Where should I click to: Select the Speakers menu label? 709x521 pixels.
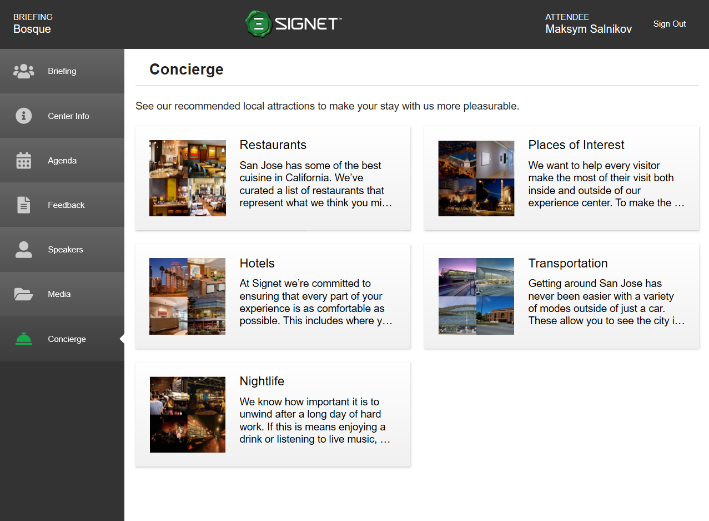(66, 250)
